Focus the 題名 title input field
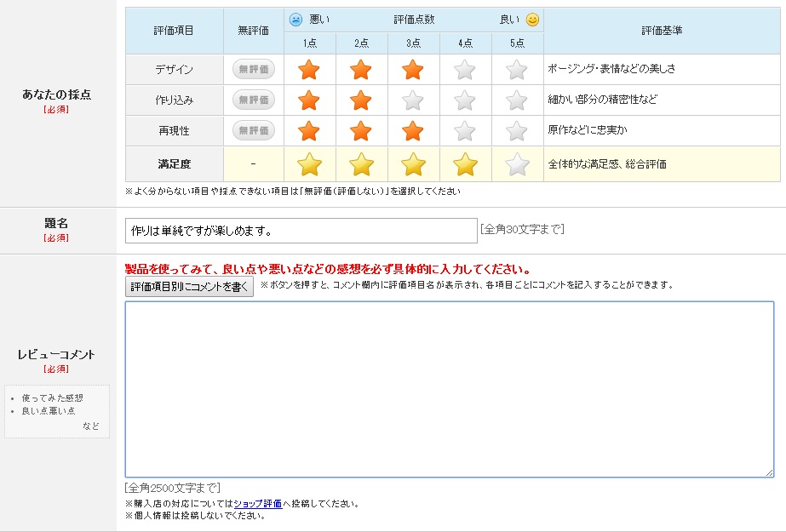Viewport: 786px width, 532px height. click(301, 231)
